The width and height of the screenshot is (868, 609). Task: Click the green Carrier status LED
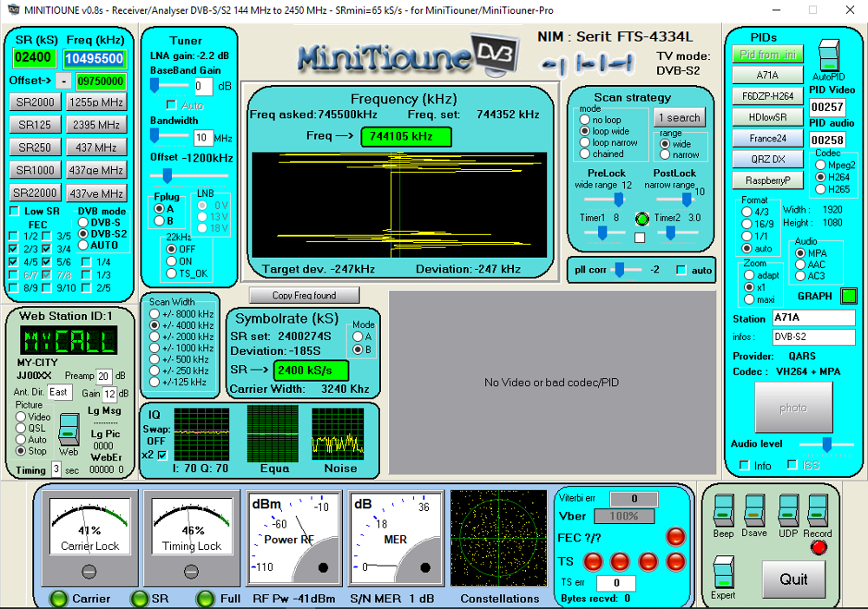[x=58, y=599]
